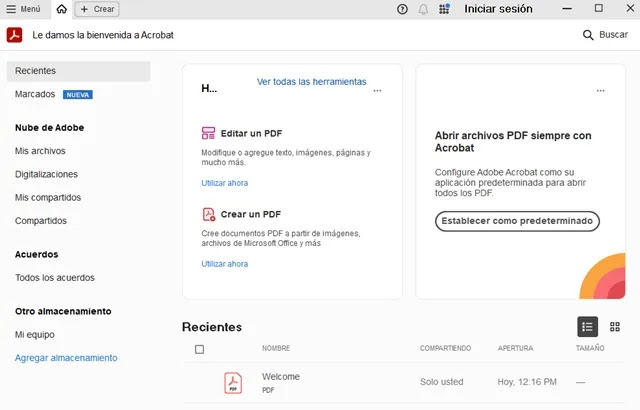The height and width of the screenshot is (410, 640).
Task: Click the NUEVA badge next to Marcados
Action: pos(78,95)
